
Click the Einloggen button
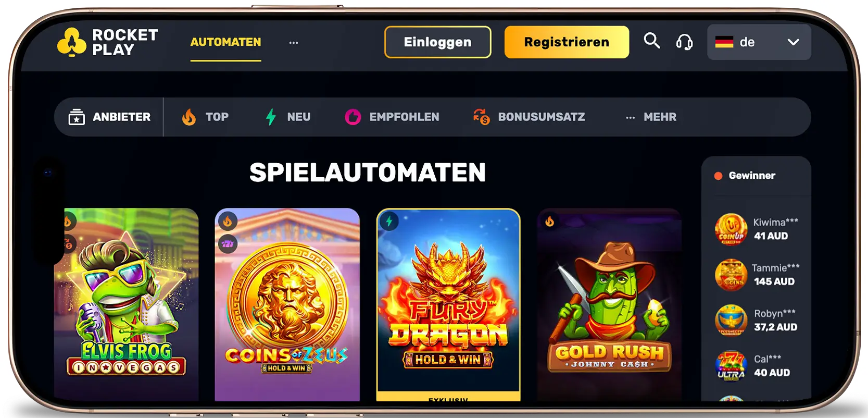pos(438,42)
